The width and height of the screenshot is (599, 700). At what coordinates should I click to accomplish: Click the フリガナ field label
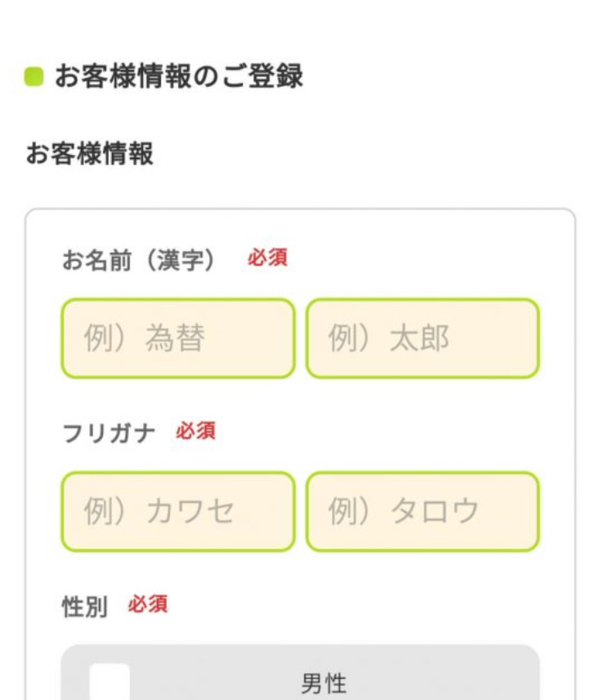click(109, 434)
